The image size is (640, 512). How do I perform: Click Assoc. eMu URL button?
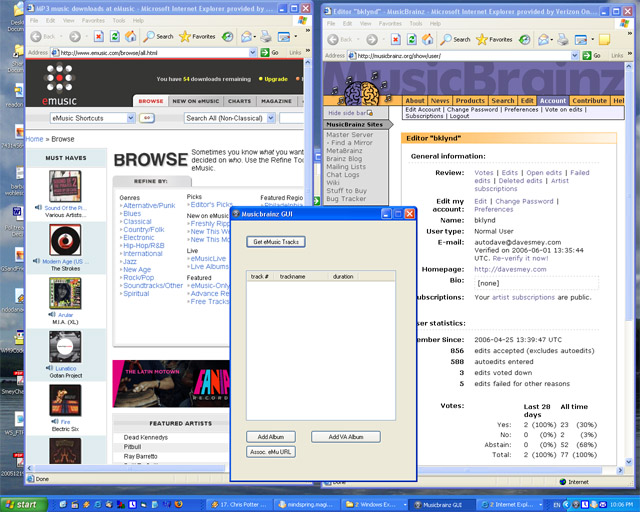tap(271, 452)
